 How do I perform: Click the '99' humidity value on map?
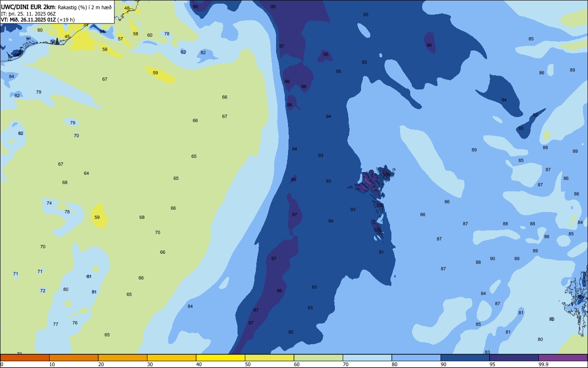tap(273, 7)
